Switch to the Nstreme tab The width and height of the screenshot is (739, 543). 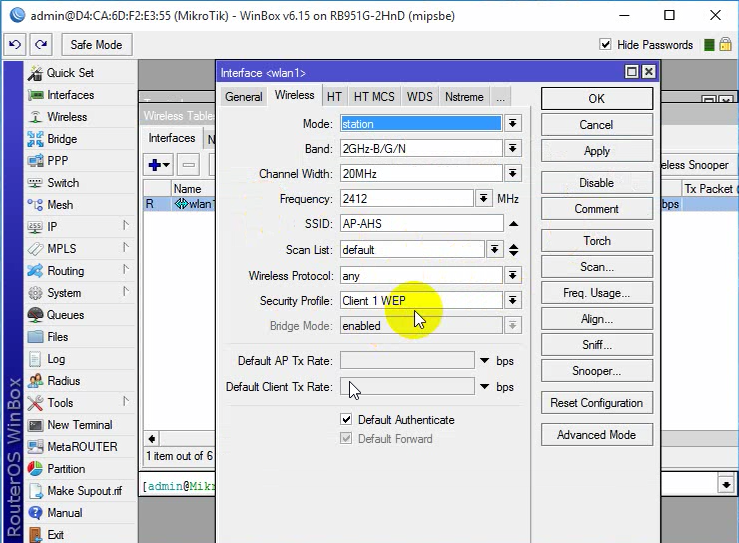click(x=464, y=97)
